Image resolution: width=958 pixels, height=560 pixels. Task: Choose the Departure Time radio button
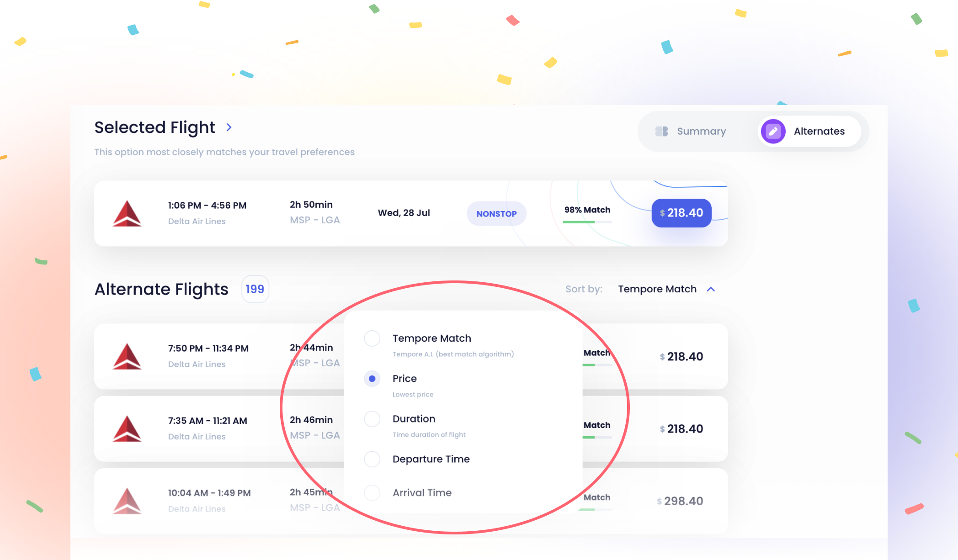tap(372, 459)
